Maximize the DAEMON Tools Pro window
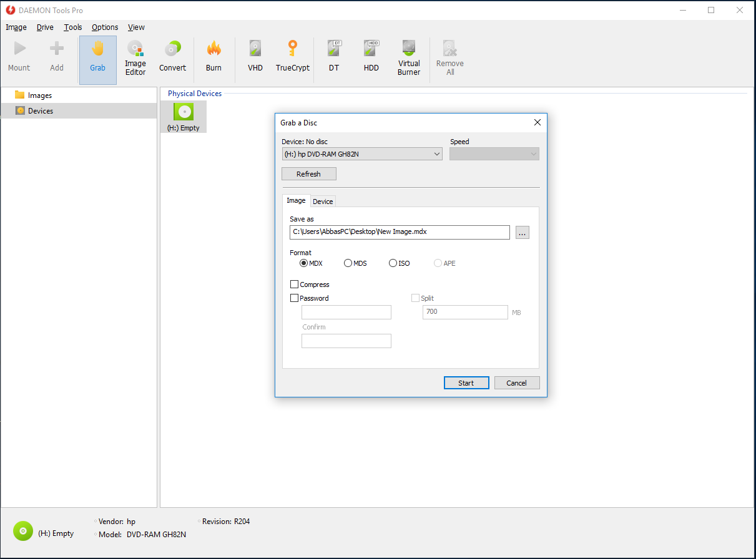756x559 pixels. tap(710, 10)
